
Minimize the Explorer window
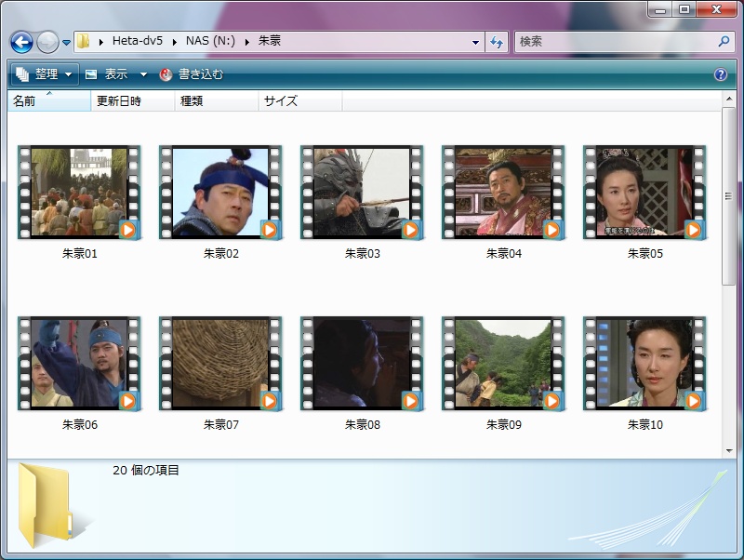click(x=660, y=9)
